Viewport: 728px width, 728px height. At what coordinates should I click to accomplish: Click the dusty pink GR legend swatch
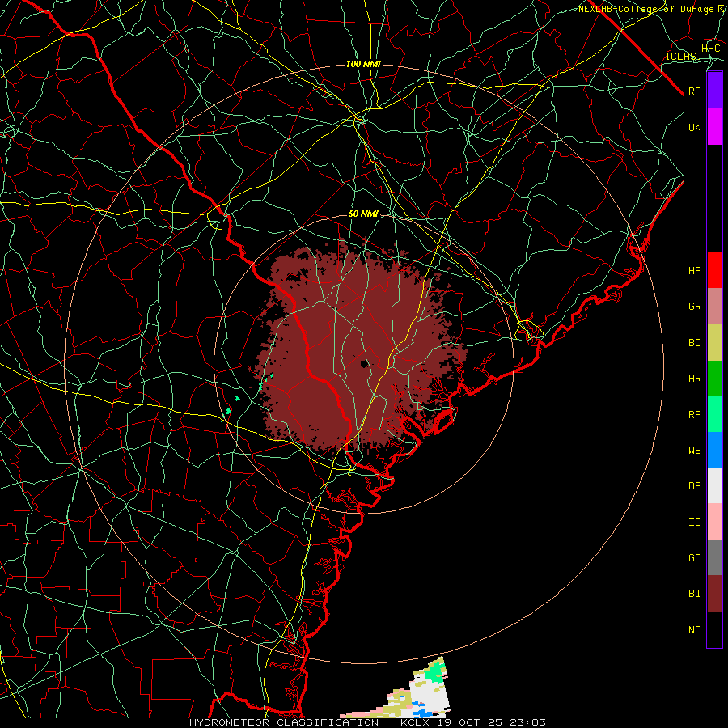714,307
